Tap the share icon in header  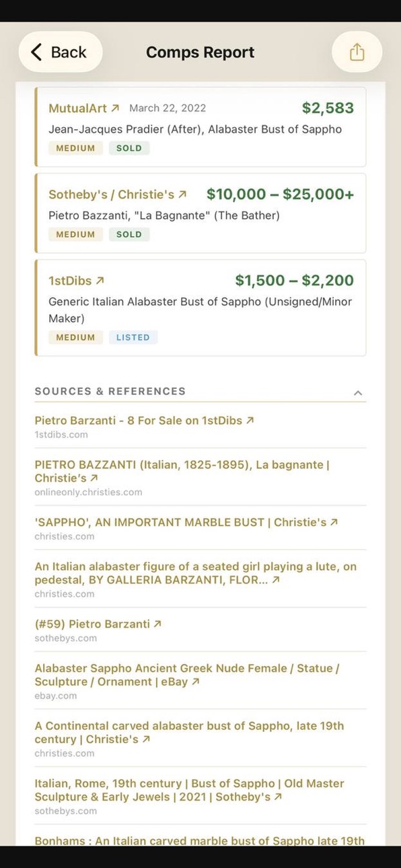pyautogui.click(x=357, y=52)
